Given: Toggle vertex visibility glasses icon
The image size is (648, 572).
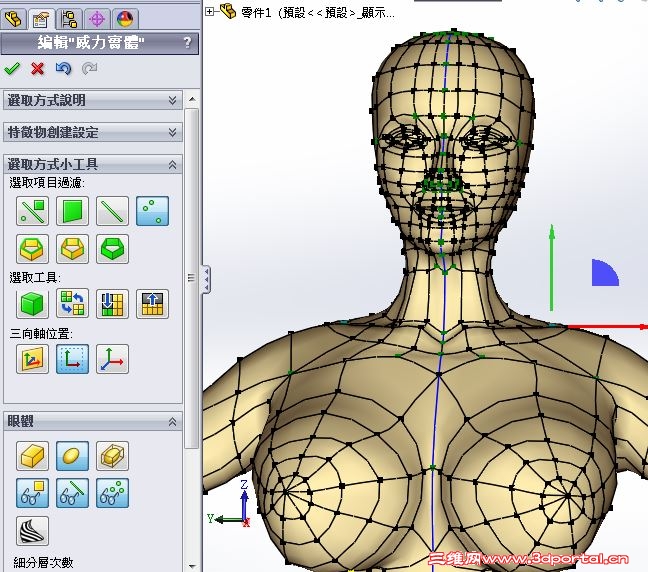Looking at the screenshot, I should [112, 493].
